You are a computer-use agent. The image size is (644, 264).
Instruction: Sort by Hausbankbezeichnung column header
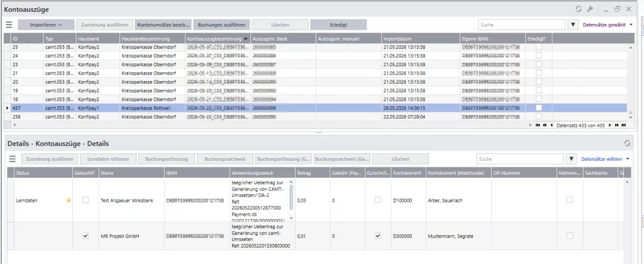[x=152, y=38]
